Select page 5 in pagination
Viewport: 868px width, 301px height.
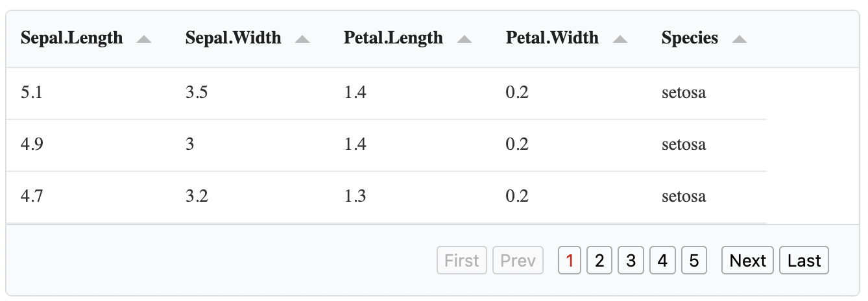(693, 261)
